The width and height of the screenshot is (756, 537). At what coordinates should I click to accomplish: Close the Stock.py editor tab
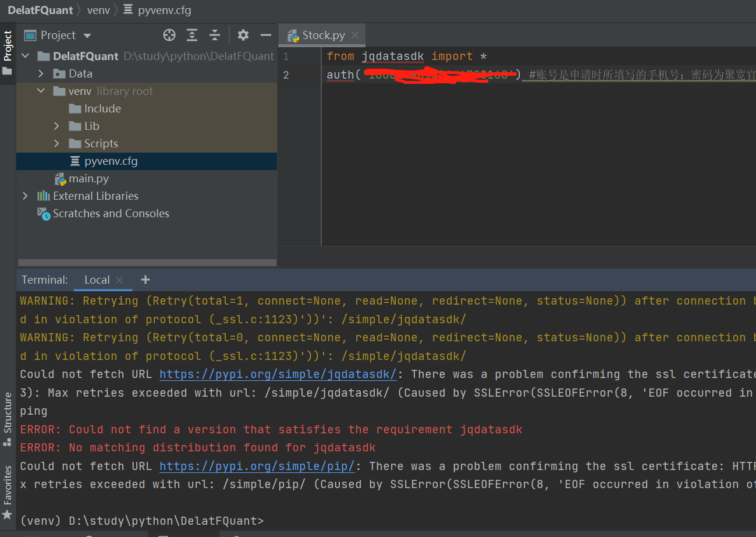[x=355, y=36]
